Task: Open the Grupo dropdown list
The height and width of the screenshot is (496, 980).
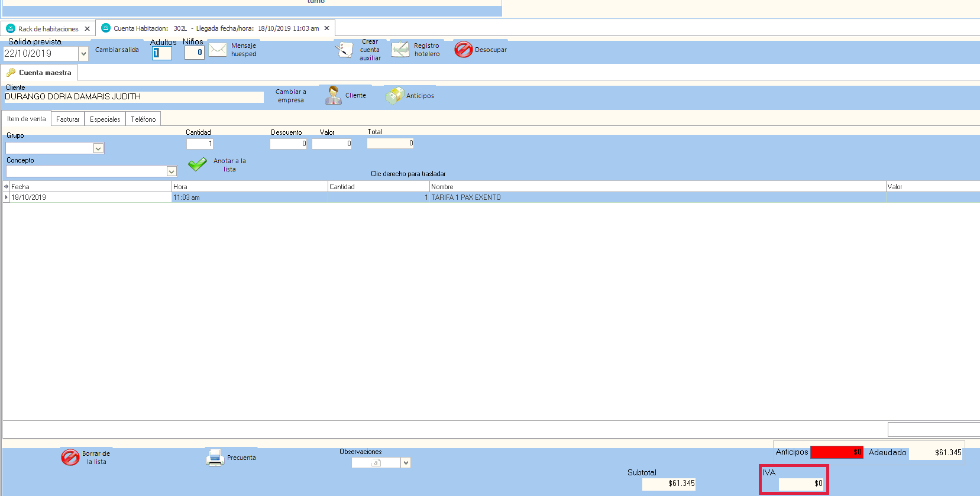Action: (x=98, y=148)
